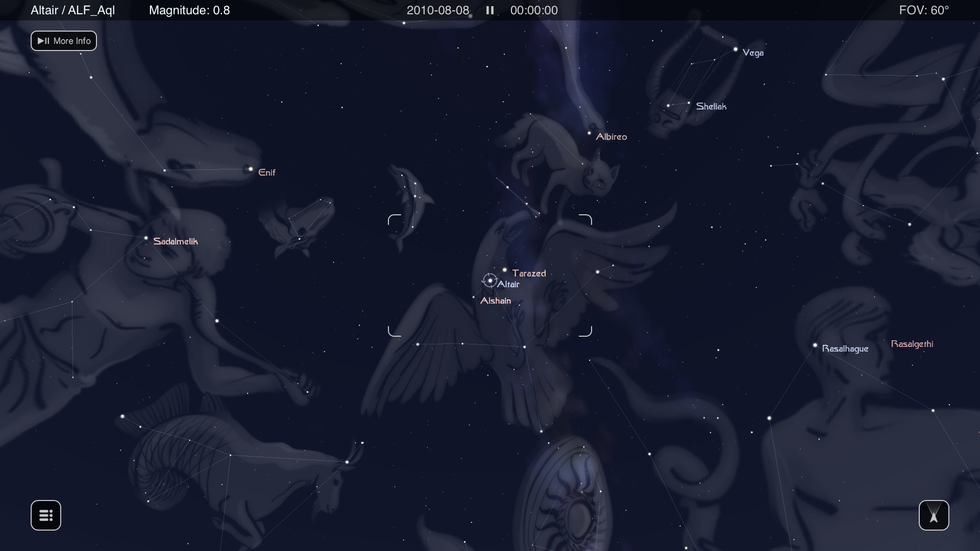Open the main menu list icon
This screenshot has width=980, height=551.
[46, 515]
